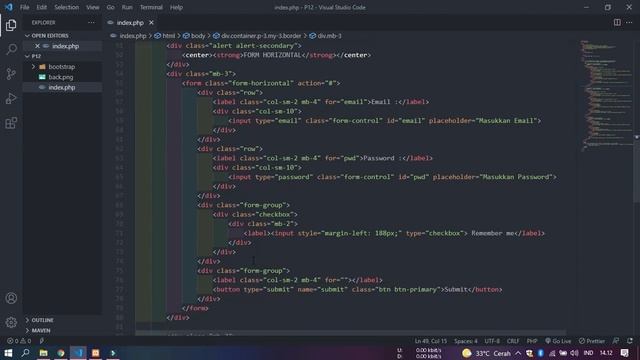The width and height of the screenshot is (640, 360).
Task: Change encoding via UTF-8 status item
Action: point(492,341)
